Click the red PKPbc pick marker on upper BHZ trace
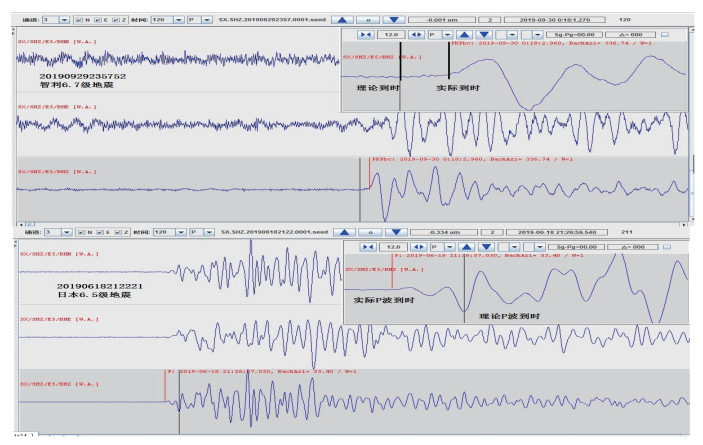The image size is (703, 445). click(x=370, y=172)
